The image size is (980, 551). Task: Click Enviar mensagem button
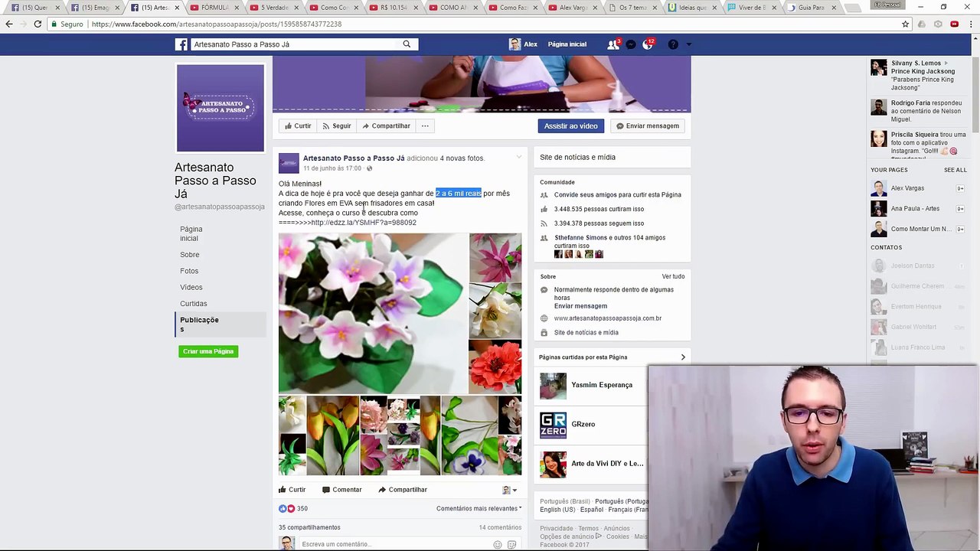[648, 126]
